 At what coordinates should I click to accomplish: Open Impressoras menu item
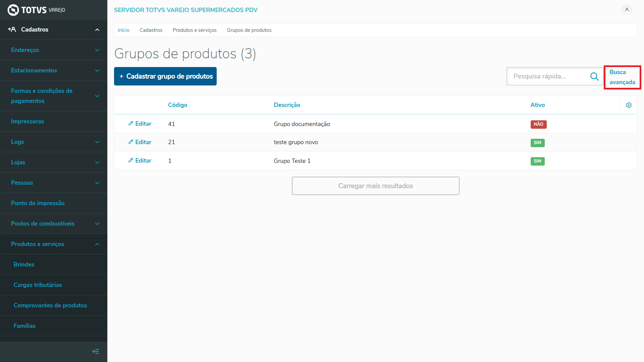28,121
